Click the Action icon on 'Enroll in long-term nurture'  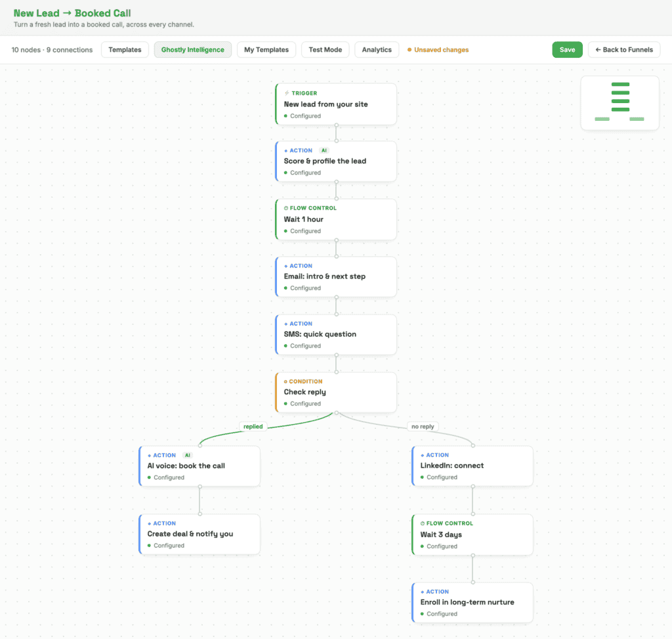[422, 592]
